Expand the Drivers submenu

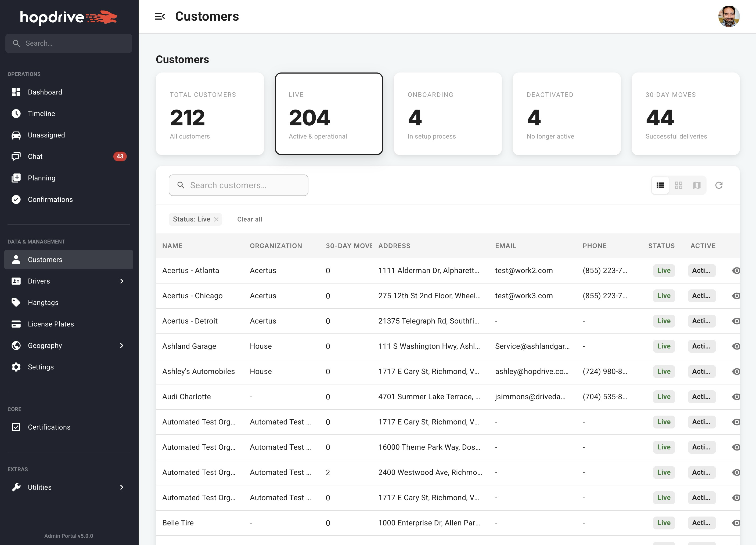pyautogui.click(x=122, y=281)
